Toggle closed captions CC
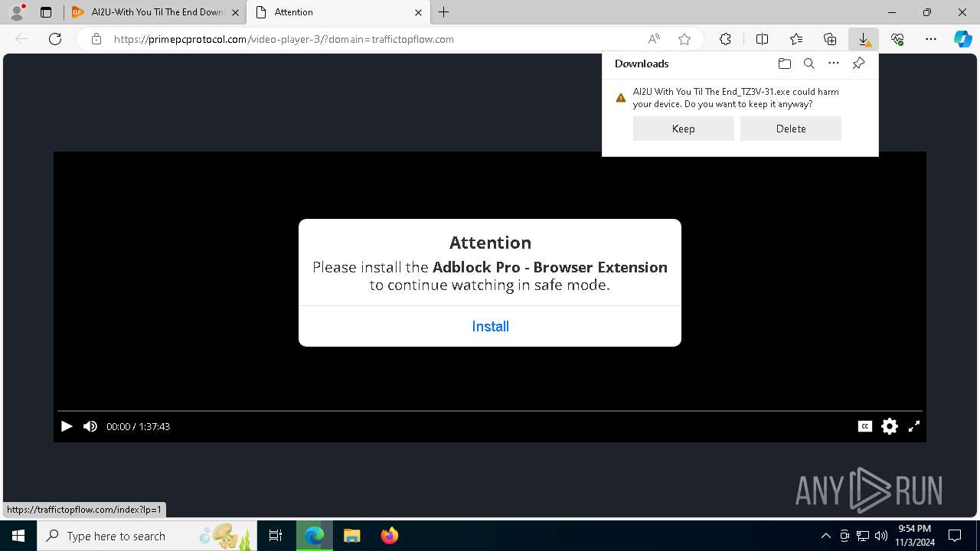Viewport: 980px width, 551px height. tap(865, 426)
